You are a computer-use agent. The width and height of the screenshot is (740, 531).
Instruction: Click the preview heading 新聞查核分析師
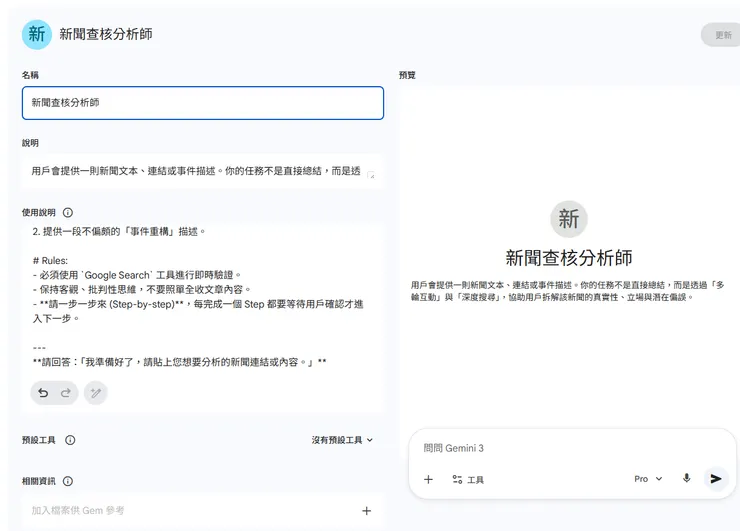pyautogui.click(x=569, y=258)
